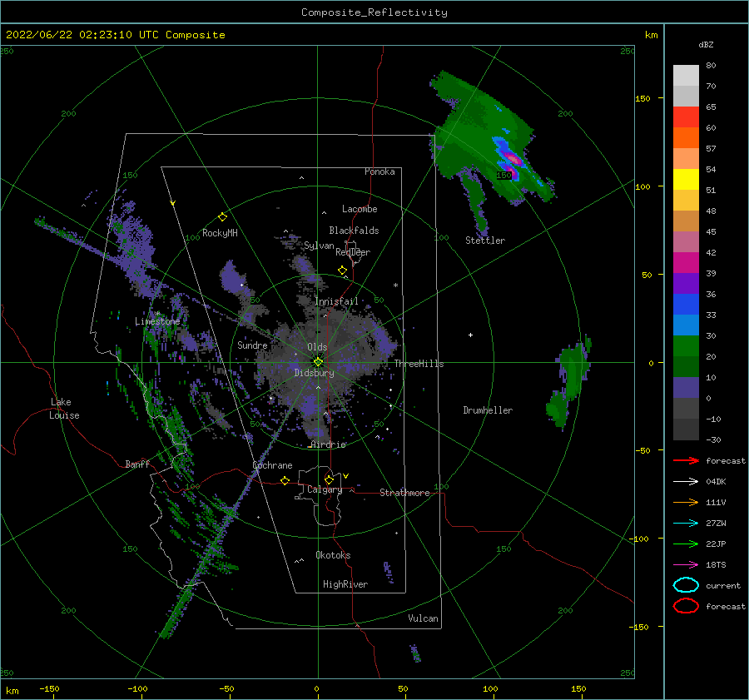The width and height of the screenshot is (749, 700).
Task: Click the green 22JP arrow icon
Action: pos(686,544)
